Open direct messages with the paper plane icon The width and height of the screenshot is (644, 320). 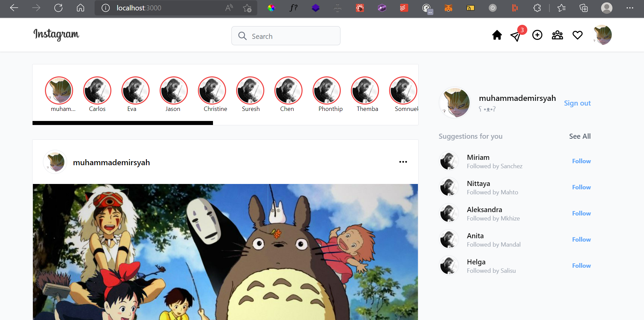(x=516, y=36)
